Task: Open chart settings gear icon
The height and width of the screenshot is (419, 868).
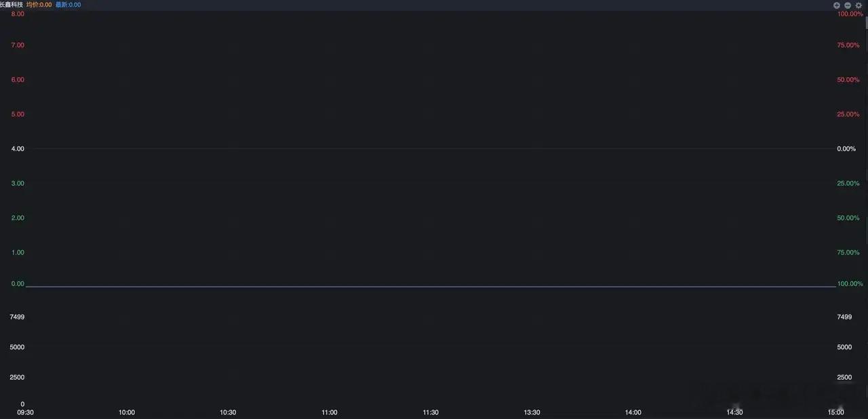Action: pyautogui.click(x=859, y=5)
